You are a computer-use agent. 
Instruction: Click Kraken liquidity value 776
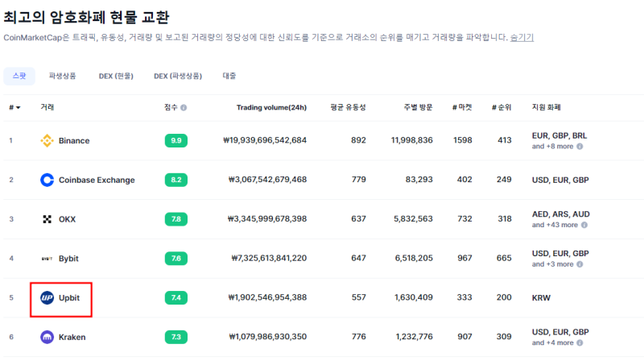tap(358, 337)
